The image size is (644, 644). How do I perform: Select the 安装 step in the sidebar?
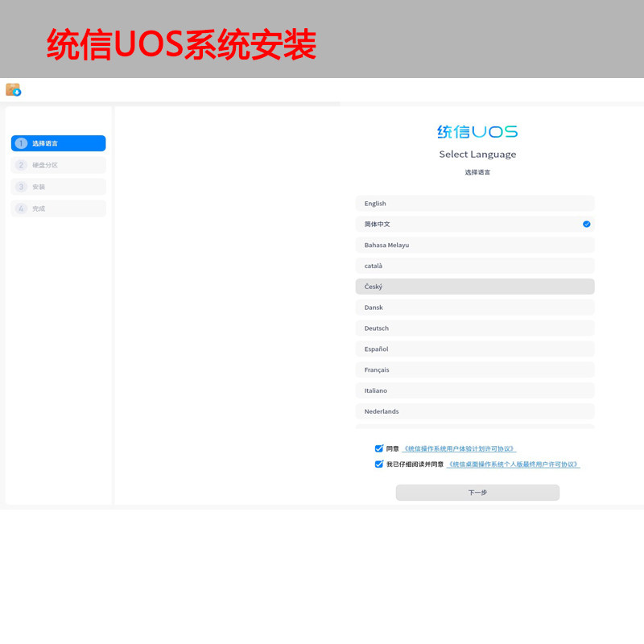[58, 187]
